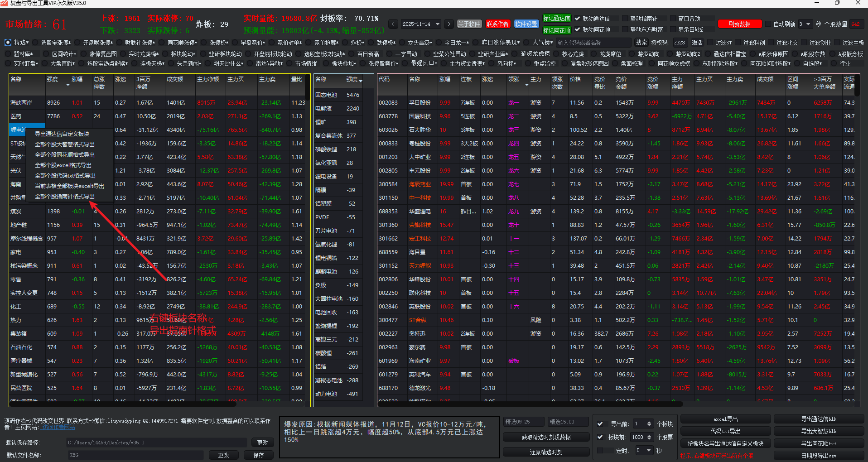Sort the sector table by the 强度 header arrow
Viewport: 868px width, 462px height.
pyautogui.click(x=68, y=85)
